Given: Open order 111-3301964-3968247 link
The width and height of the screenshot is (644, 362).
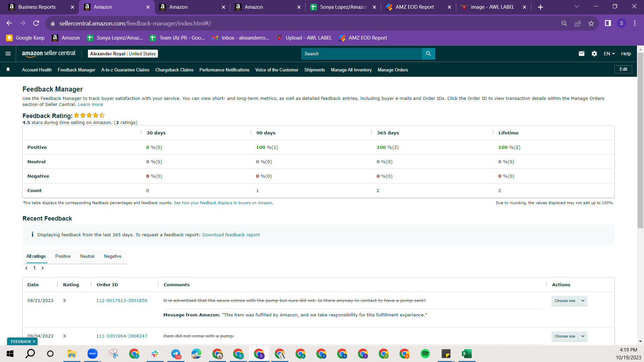Looking at the screenshot, I should pos(122,336).
